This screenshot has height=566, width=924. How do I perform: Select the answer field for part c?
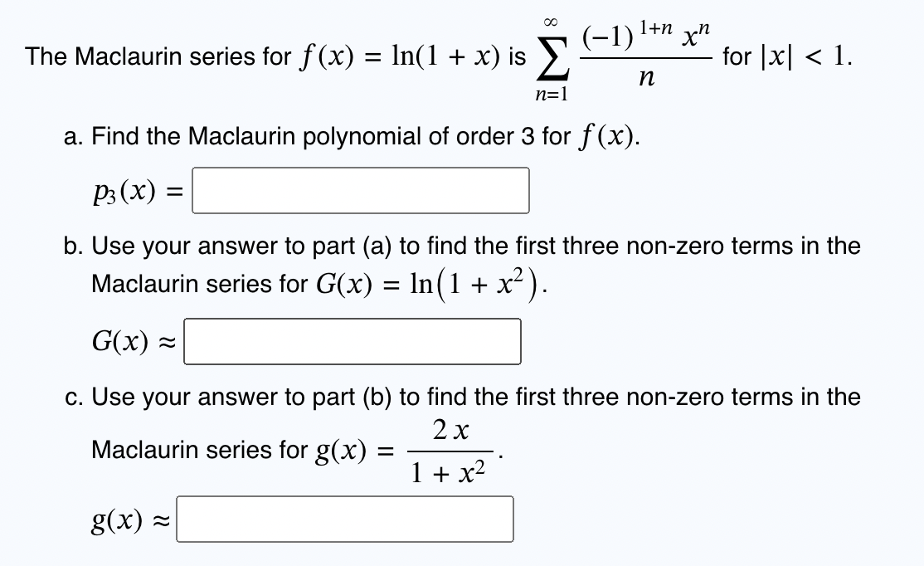coord(344,519)
